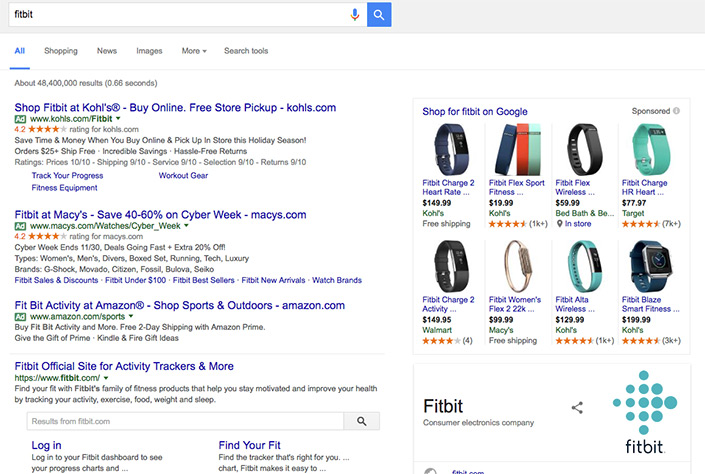Viewport: 705px width, 474px height.
Task: Click the share icon in Fitbit panel
Action: pyautogui.click(x=577, y=407)
